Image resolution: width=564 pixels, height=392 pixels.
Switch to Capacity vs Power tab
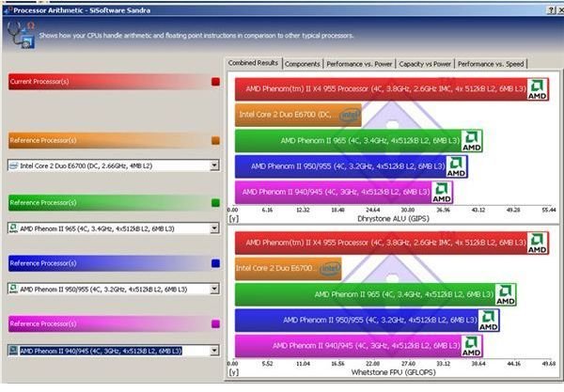pos(425,64)
